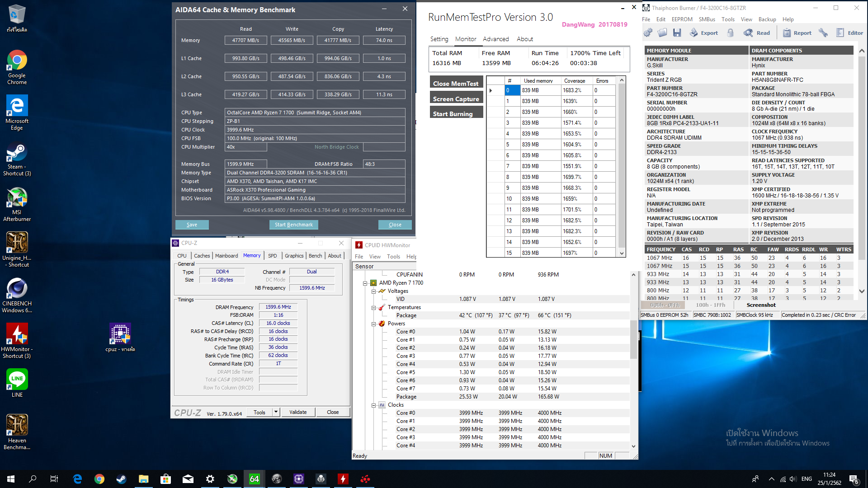Screen dimensions: 868x488
Task: Switch to the Caches tab in CPU-Z
Action: click(x=202, y=256)
